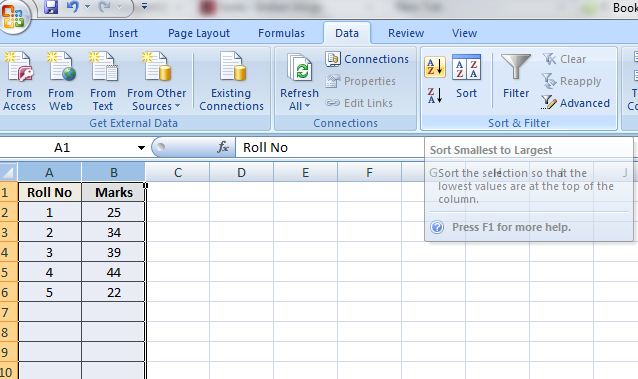Click Clear filter
Viewport: 638px width, 379px height.
coord(564,59)
